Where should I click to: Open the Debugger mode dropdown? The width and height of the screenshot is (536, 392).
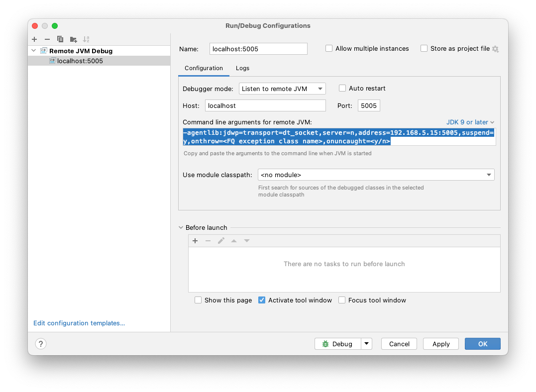pyautogui.click(x=282, y=89)
